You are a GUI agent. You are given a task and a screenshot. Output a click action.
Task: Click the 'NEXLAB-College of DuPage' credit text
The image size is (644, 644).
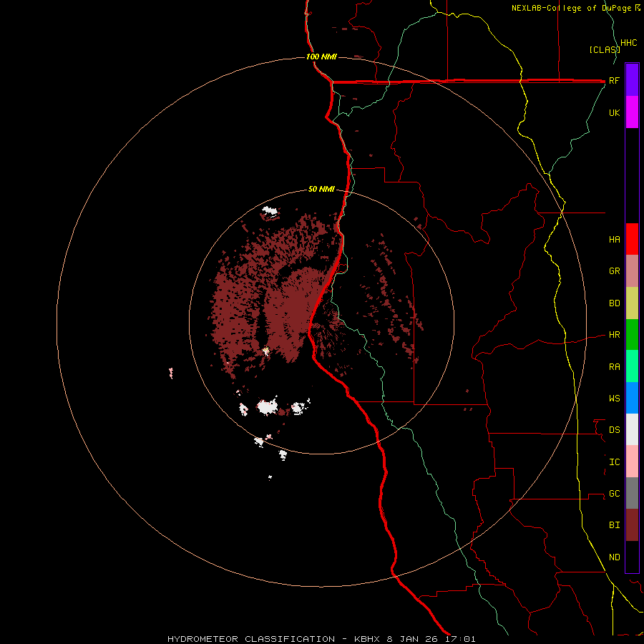click(x=572, y=8)
